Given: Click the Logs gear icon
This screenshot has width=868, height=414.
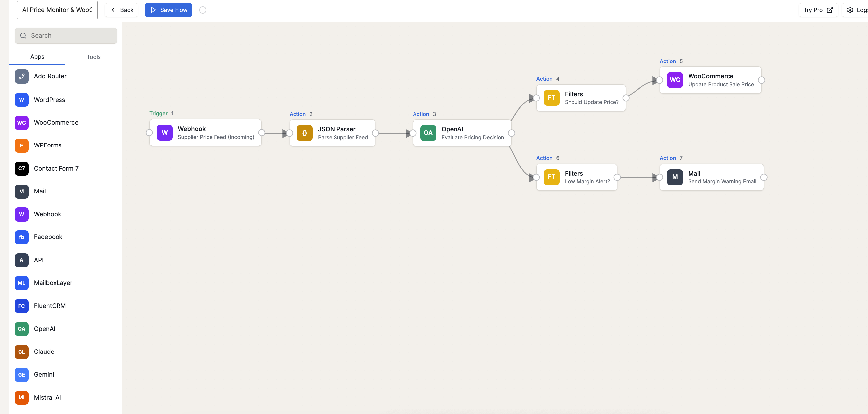Looking at the screenshot, I should click(x=850, y=10).
